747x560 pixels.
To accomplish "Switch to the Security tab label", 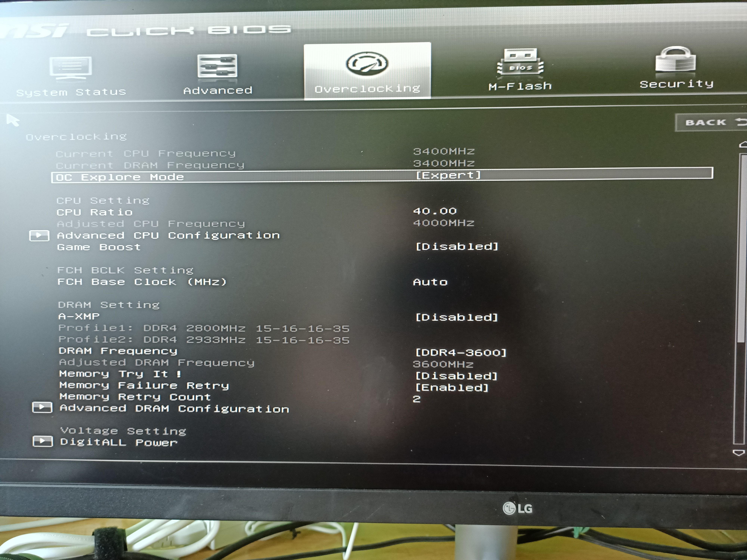I will point(676,84).
